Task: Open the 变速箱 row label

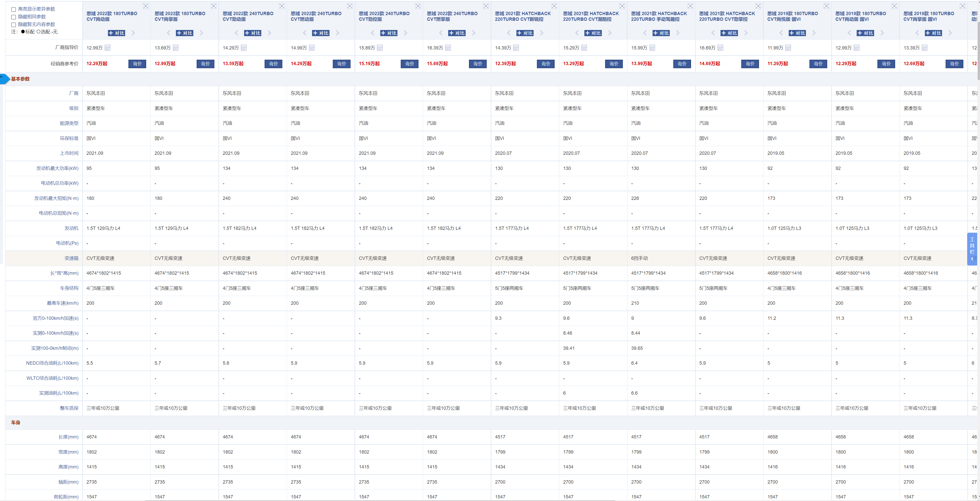Action: point(71,259)
